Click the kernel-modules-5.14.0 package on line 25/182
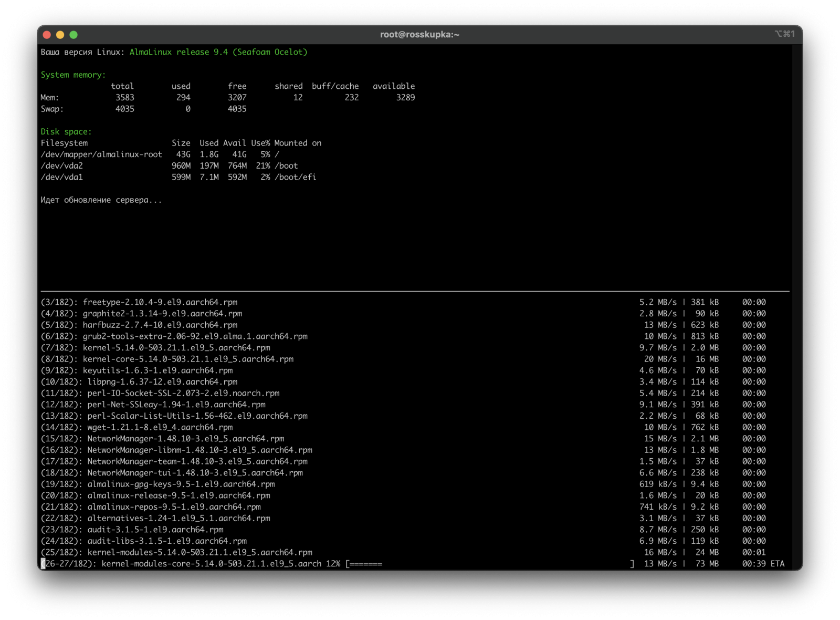 pyautogui.click(x=200, y=553)
